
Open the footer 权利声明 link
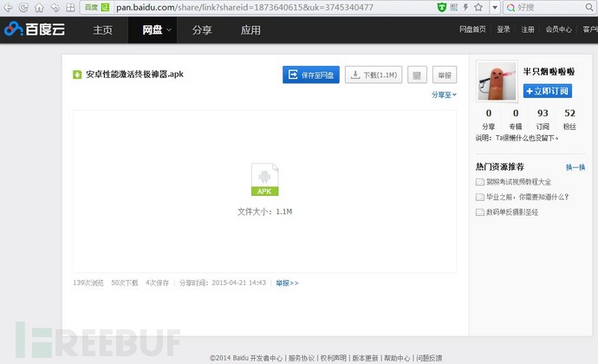[x=334, y=358]
